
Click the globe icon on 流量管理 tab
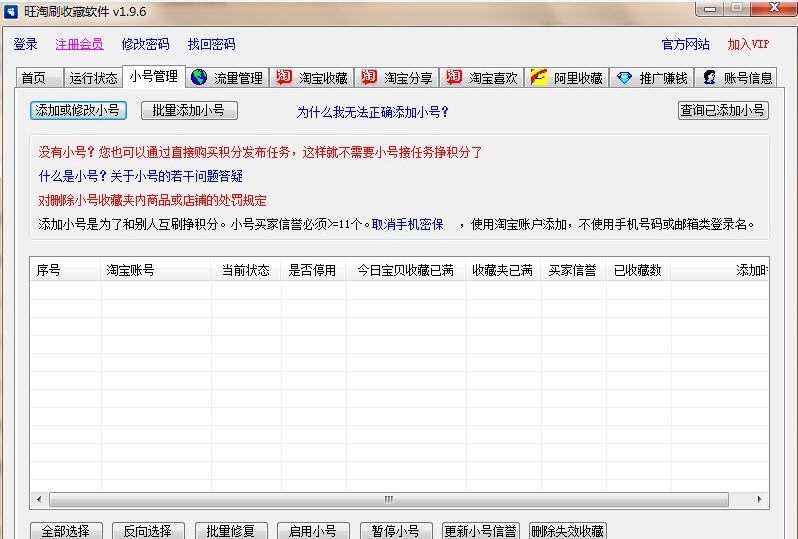click(199, 77)
